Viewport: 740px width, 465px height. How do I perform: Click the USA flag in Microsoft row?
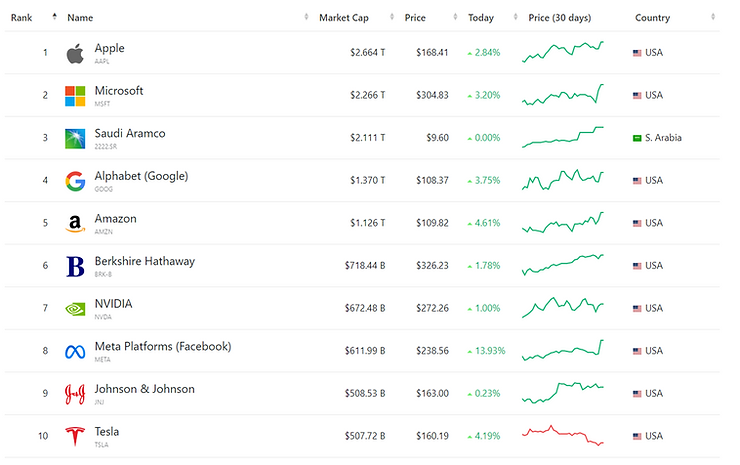pyautogui.click(x=637, y=95)
